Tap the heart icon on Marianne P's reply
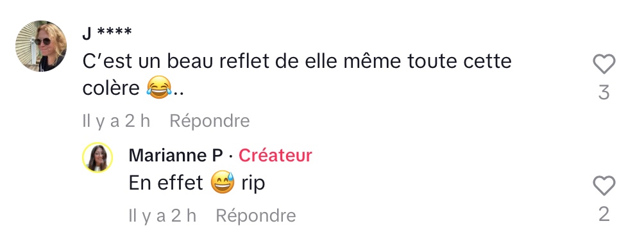Viewport: 644px width, 237px height. pos(604,186)
